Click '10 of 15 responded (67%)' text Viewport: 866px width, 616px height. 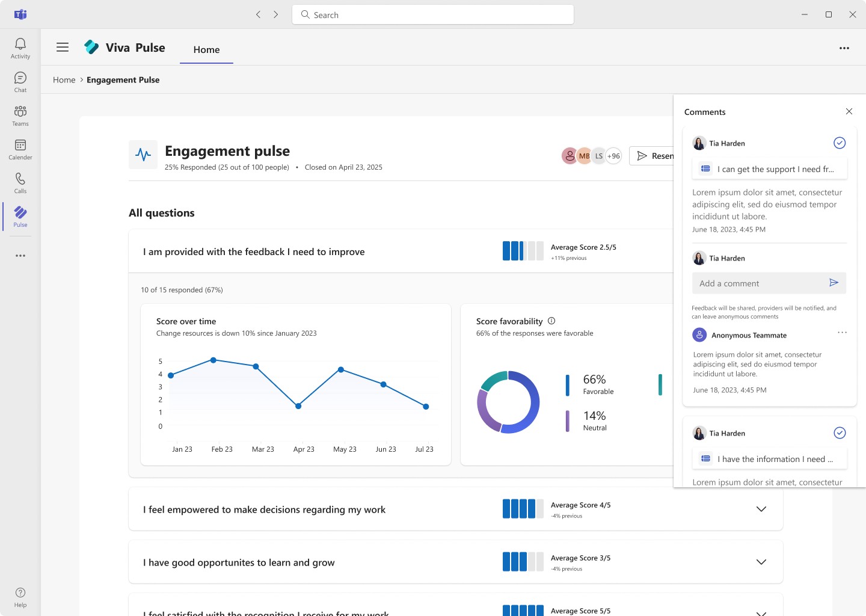tap(182, 290)
